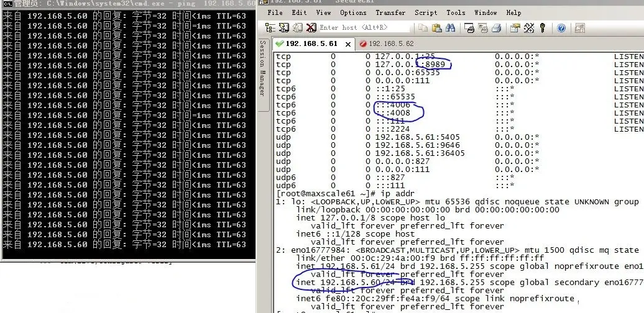Click the 'inet 192.168.5.60/24' secondary address
644x313 pixels.
click(x=469, y=282)
